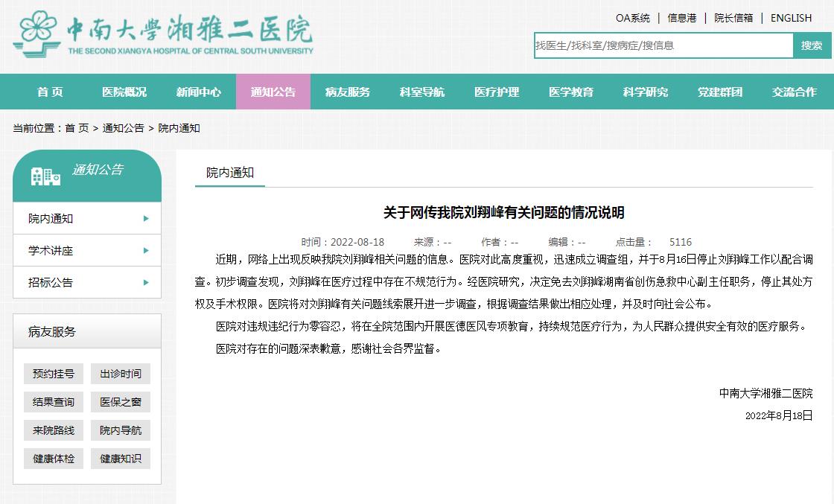This screenshot has width=834, height=504.
Task: Open the 医学教育 navigation menu
Action: [x=571, y=92]
